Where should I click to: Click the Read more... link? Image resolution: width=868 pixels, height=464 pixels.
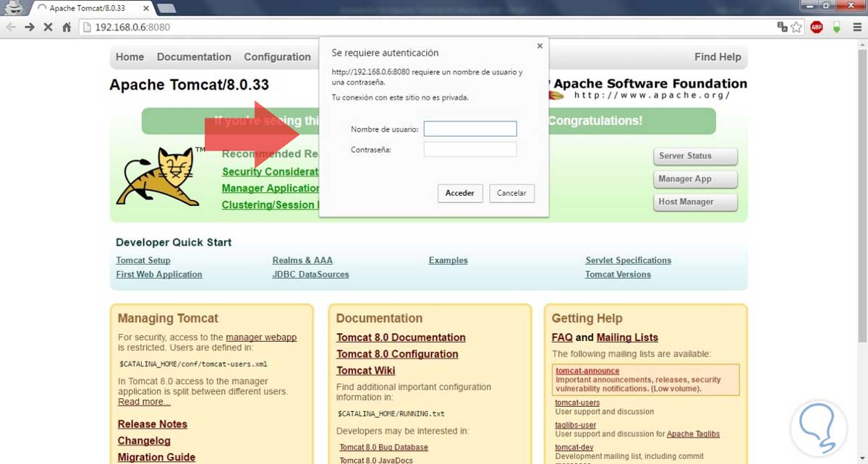click(x=144, y=402)
